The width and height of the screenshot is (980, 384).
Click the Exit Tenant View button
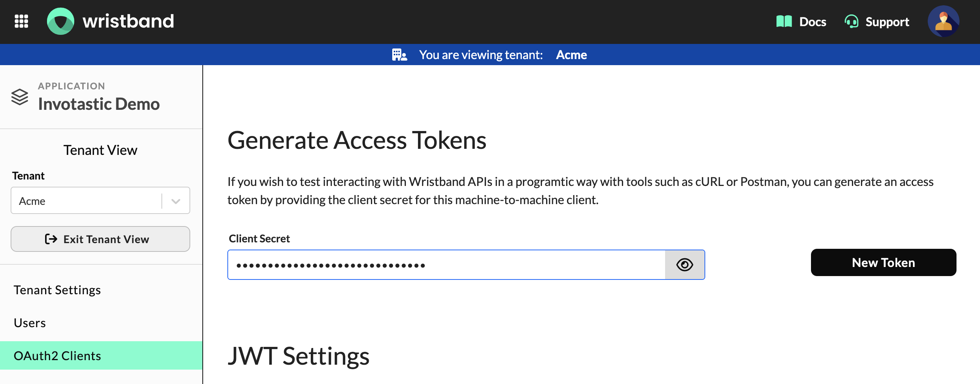(100, 239)
